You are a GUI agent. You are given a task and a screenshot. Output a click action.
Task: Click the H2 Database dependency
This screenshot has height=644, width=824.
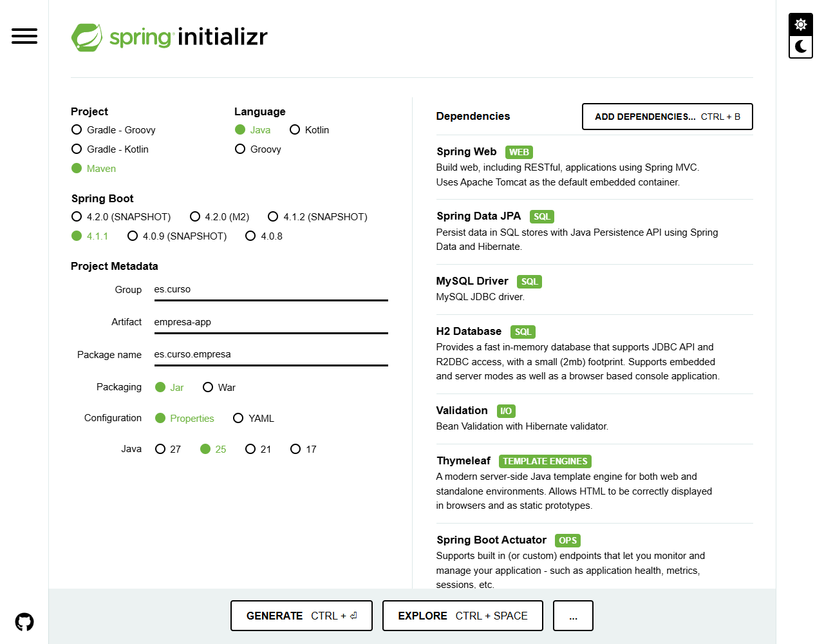[x=594, y=354]
